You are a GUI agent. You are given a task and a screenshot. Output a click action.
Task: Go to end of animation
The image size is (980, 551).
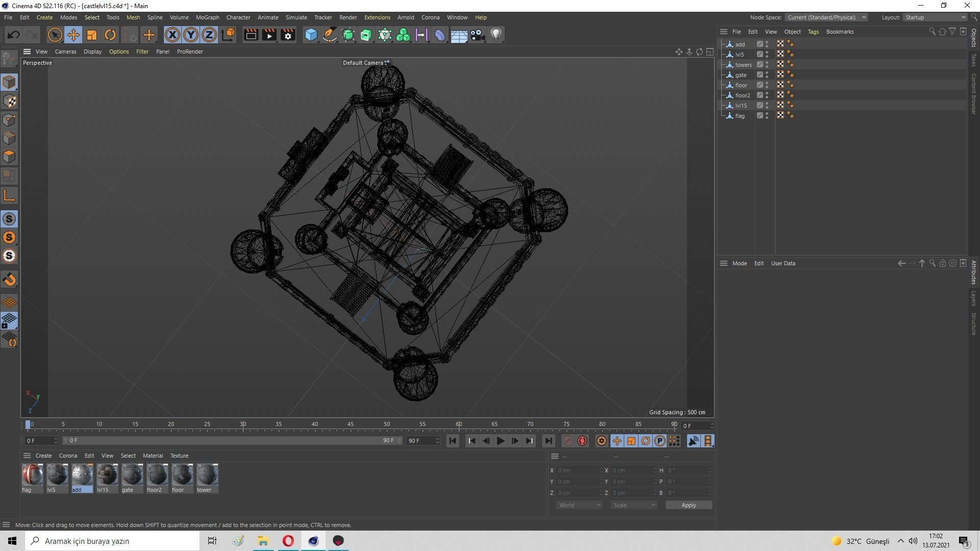click(x=548, y=441)
